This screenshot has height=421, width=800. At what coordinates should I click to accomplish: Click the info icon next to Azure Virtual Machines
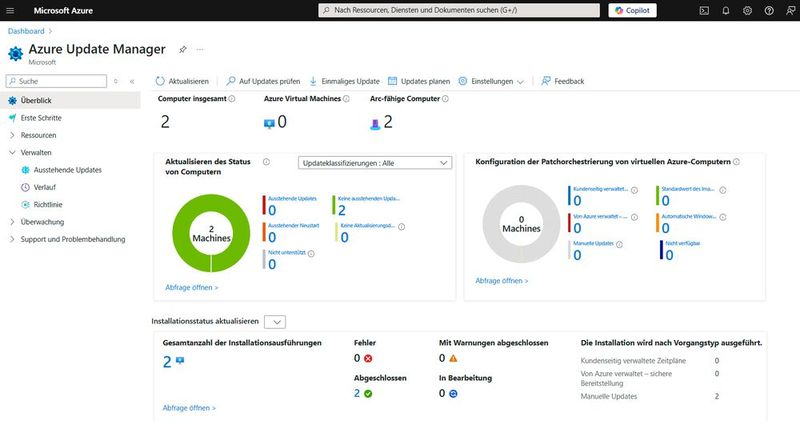click(x=346, y=98)
